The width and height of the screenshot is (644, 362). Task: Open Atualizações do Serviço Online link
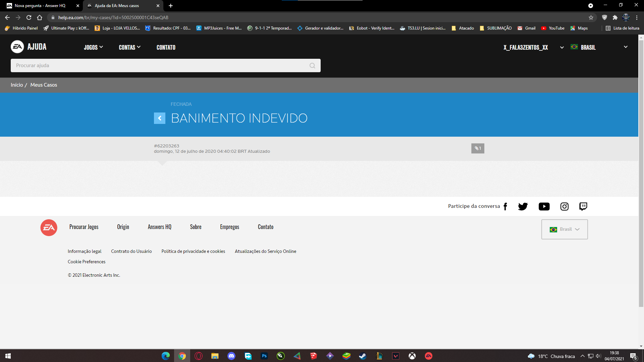click(x=266, y=252)
